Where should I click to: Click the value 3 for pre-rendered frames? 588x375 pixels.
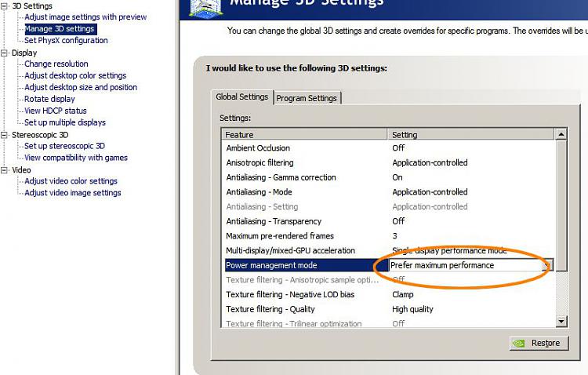pyautogui.click(x=395, y=235)
